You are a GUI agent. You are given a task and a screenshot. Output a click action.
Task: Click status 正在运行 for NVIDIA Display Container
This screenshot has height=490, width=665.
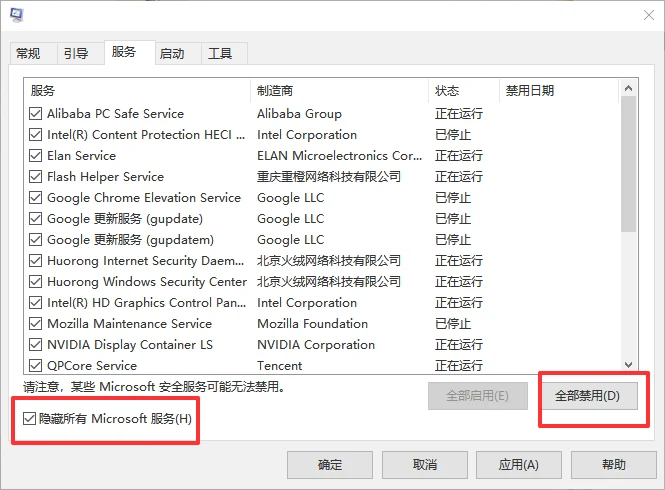pyautogui.click(x=459, y=344)
